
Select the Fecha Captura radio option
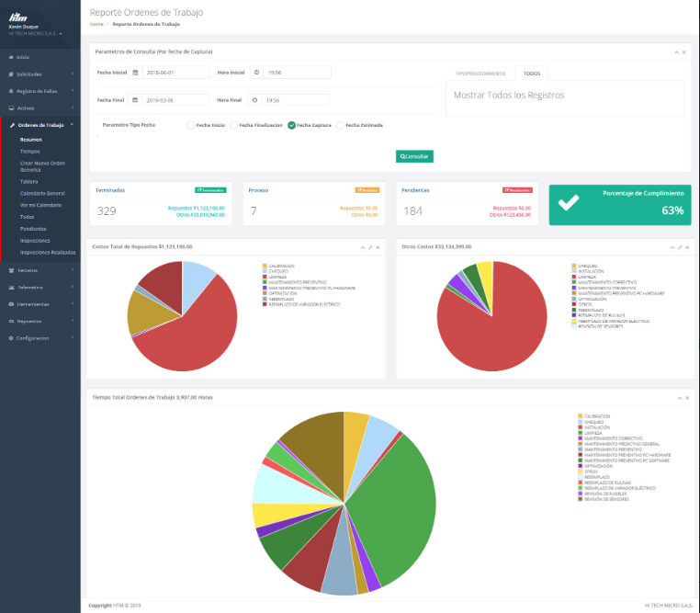291,126
